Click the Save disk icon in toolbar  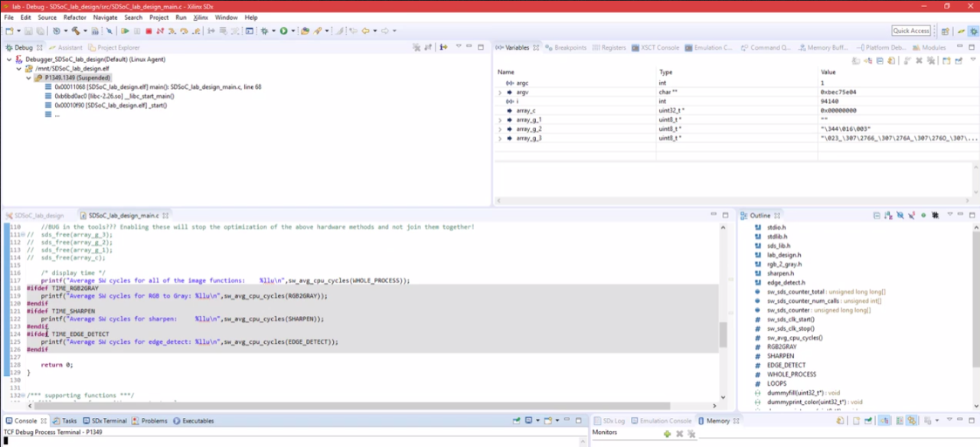pyautogui.click(x=28, y=31)
